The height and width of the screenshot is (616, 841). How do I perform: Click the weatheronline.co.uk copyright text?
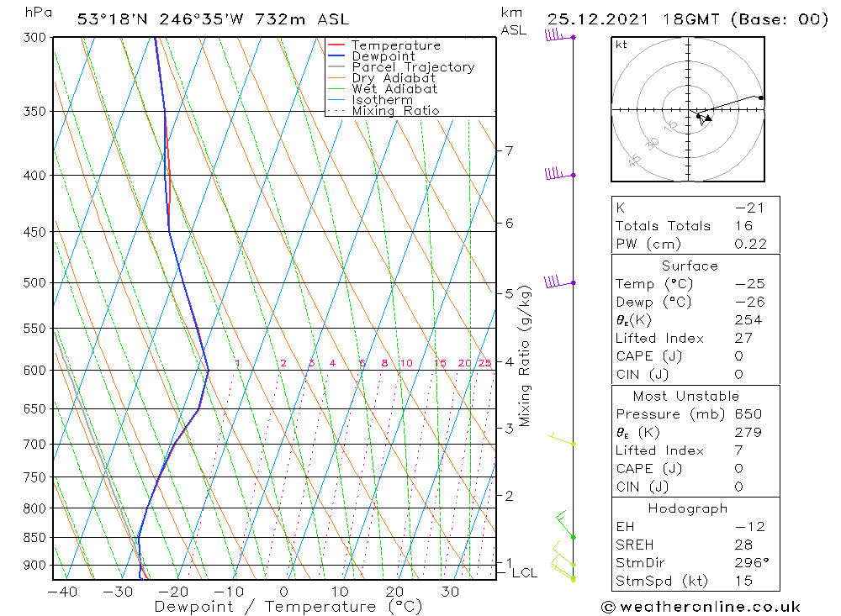(701, 607)
